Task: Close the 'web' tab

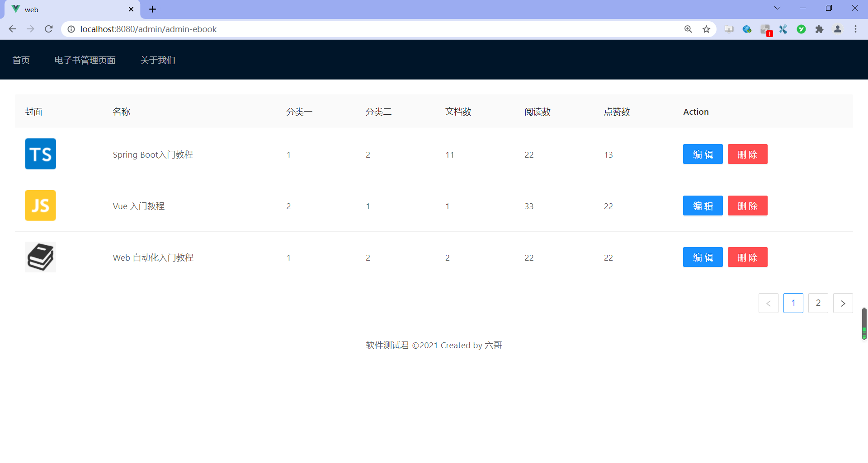Action: [x=131, y=9]
